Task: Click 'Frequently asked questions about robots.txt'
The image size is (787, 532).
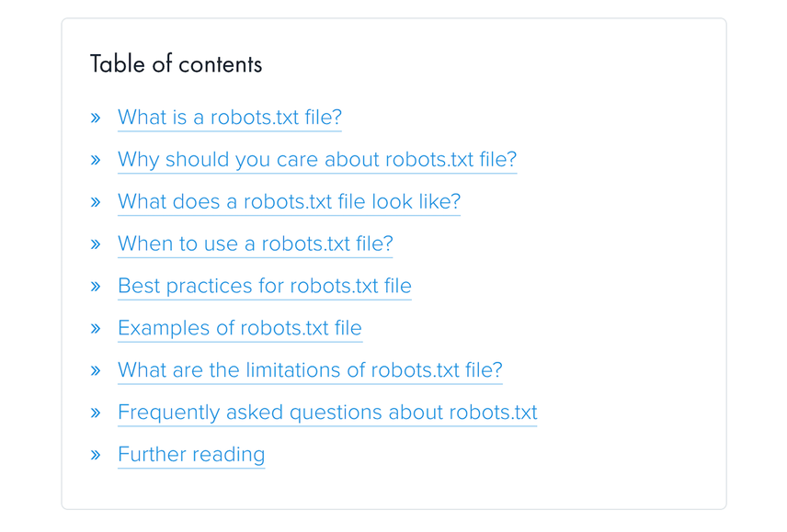Action: tap(326, 413)
